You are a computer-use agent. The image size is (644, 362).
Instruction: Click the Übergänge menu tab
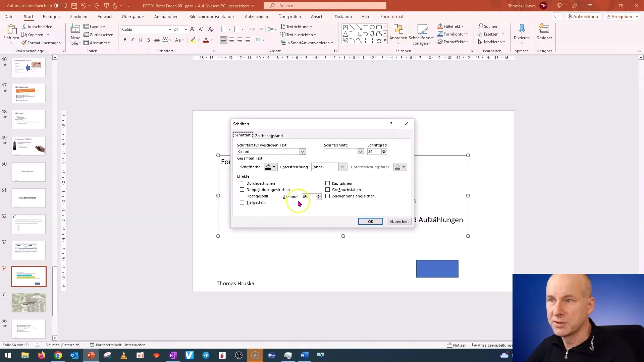pos(133,16)
